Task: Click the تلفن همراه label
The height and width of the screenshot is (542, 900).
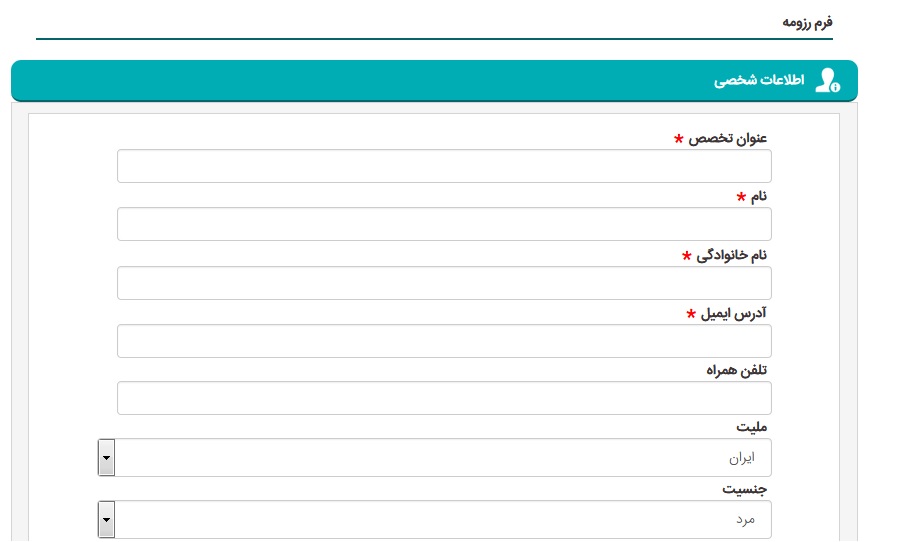Action: click(736, 370)
